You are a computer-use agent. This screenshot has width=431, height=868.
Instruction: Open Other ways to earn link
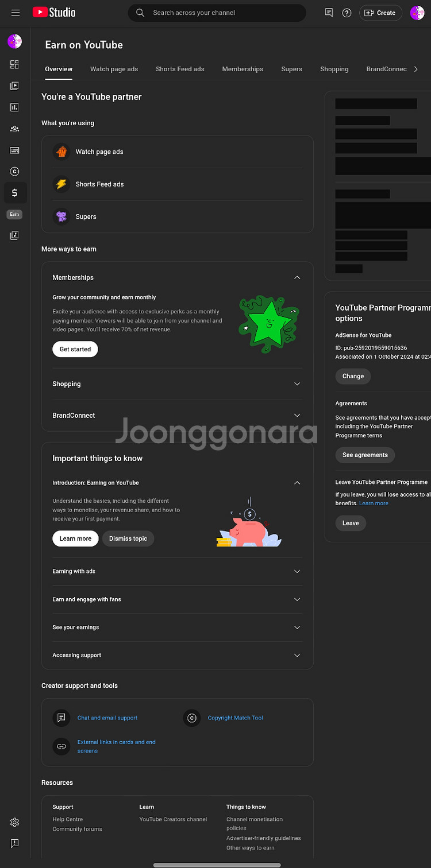(x=251, y=848)
